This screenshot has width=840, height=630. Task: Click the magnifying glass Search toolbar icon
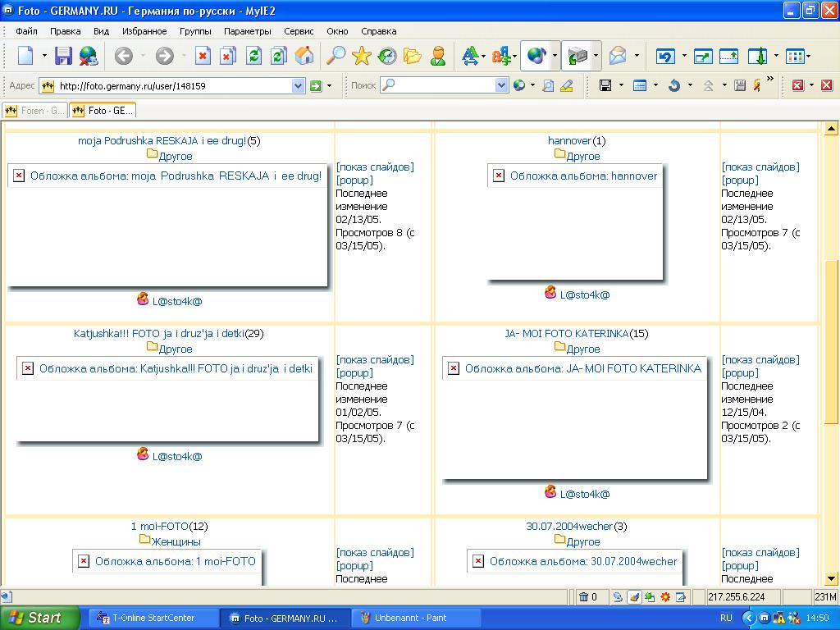(x=336, y=56)
